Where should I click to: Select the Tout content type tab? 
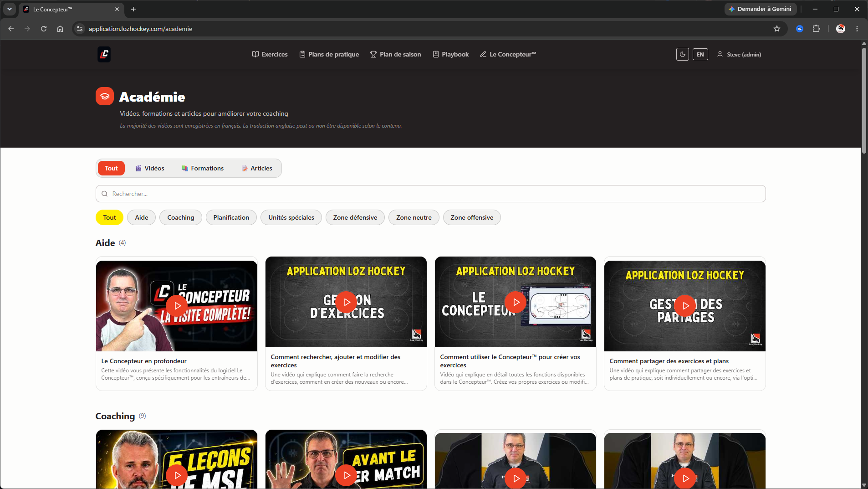click(111, 168)
